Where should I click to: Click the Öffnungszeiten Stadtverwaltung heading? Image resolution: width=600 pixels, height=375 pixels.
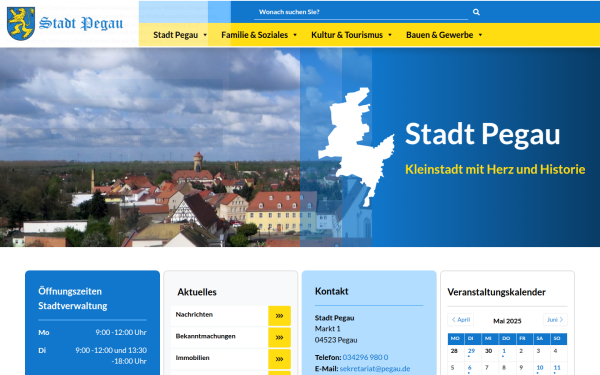click(73, 298)
